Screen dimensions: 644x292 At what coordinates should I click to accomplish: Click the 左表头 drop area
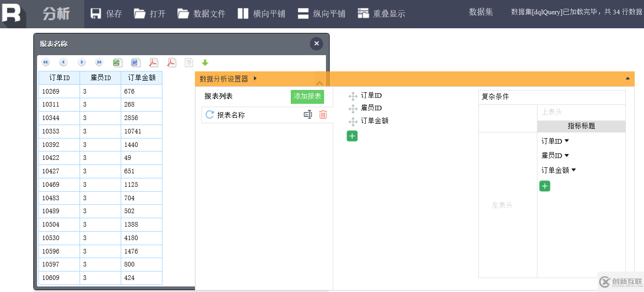(502, 205)
